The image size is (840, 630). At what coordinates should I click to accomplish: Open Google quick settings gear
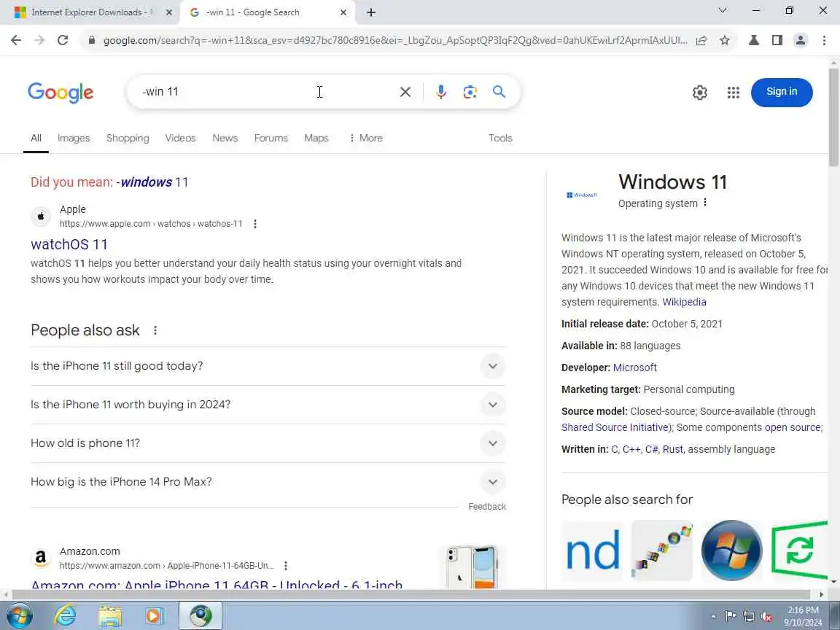click(700, 93)
